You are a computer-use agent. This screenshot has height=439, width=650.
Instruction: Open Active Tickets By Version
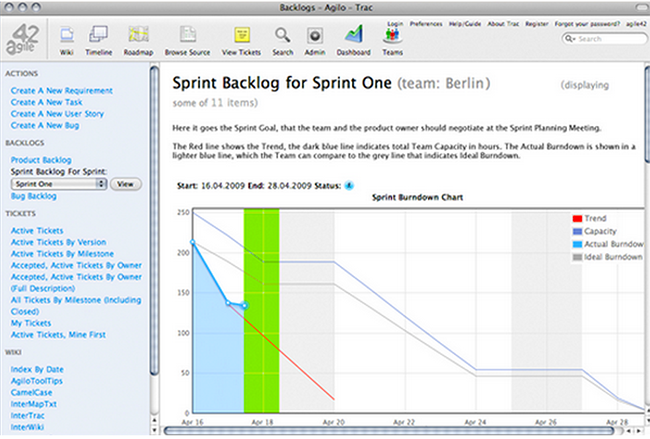[58, 242]
